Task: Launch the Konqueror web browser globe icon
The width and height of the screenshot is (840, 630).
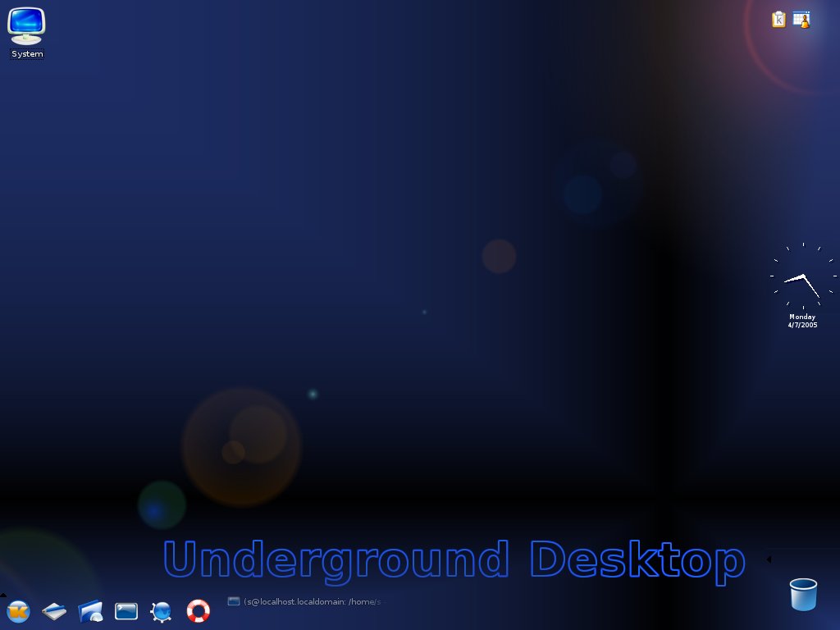Action: pos(162,611)
